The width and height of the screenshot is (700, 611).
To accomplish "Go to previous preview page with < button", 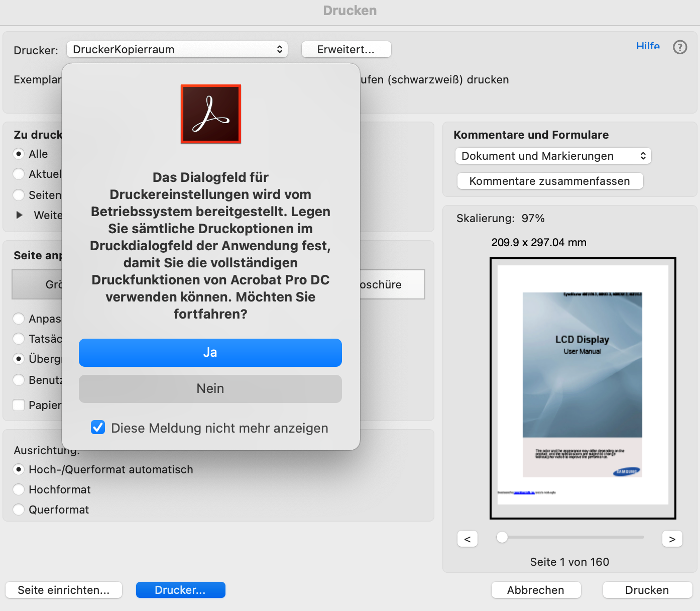I will [x=468, y=539].
